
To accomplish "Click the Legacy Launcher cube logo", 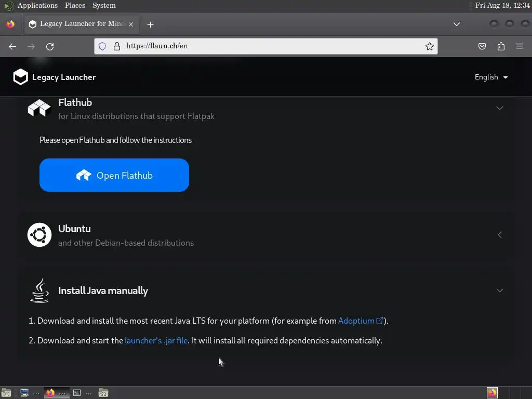I will [20, 77].
